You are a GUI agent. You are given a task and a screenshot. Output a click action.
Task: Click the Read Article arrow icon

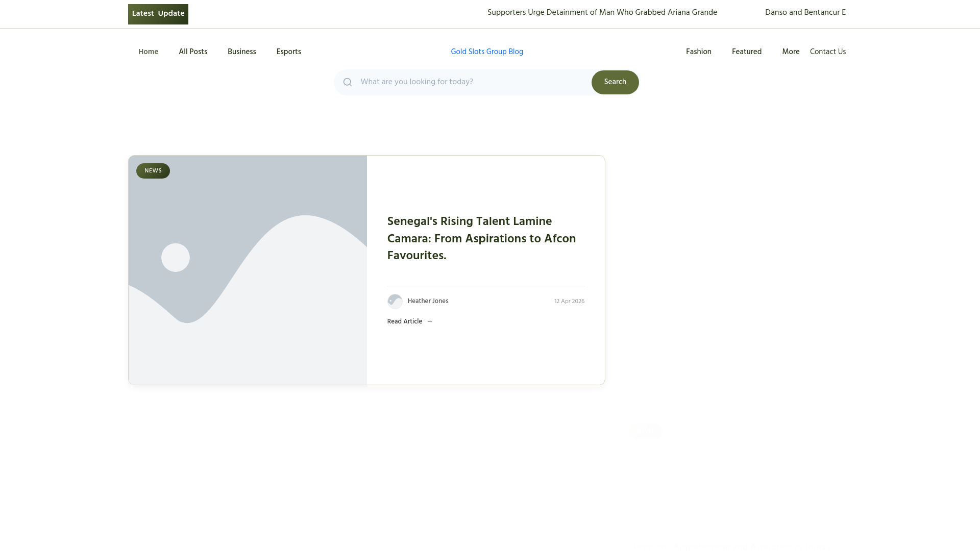point(430,321)
